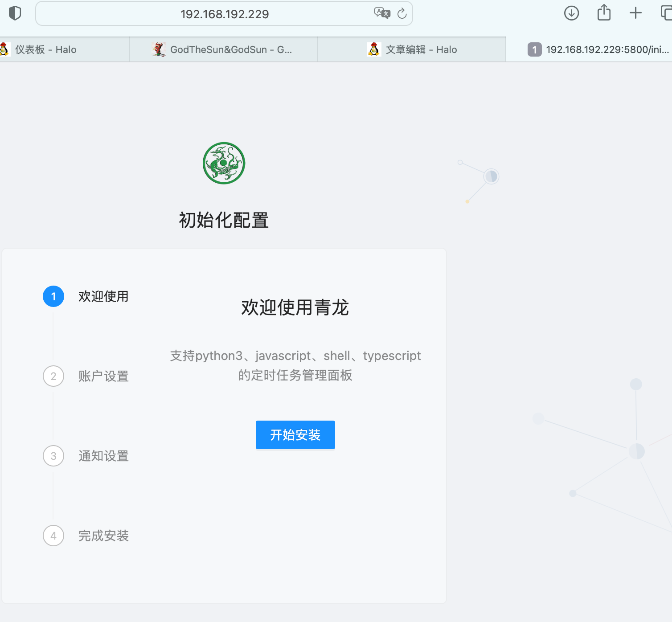Select the 192.168.192.229:5800/ini... tab
This screenshot has height=622, width=672.
point(589,49)
